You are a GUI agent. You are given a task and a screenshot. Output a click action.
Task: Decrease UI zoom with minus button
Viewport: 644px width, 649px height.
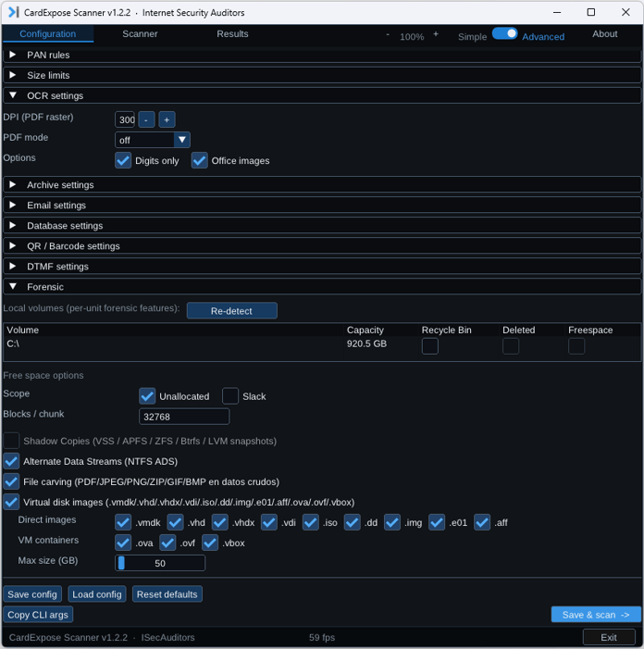388,35
